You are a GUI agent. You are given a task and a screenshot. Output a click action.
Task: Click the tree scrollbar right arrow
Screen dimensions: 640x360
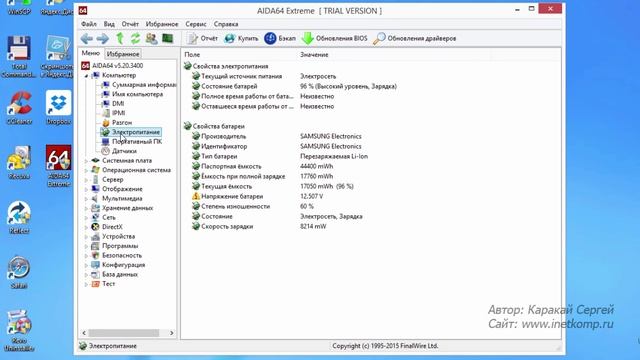pyautogui.click(x=171, y=333)
